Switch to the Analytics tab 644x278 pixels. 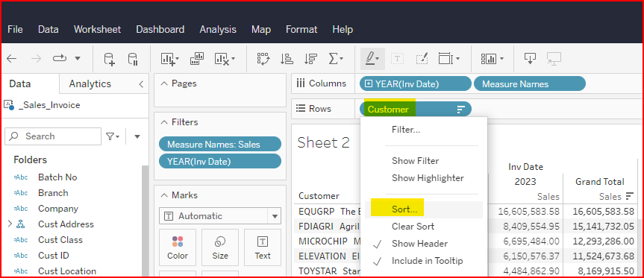pos(90,83)
